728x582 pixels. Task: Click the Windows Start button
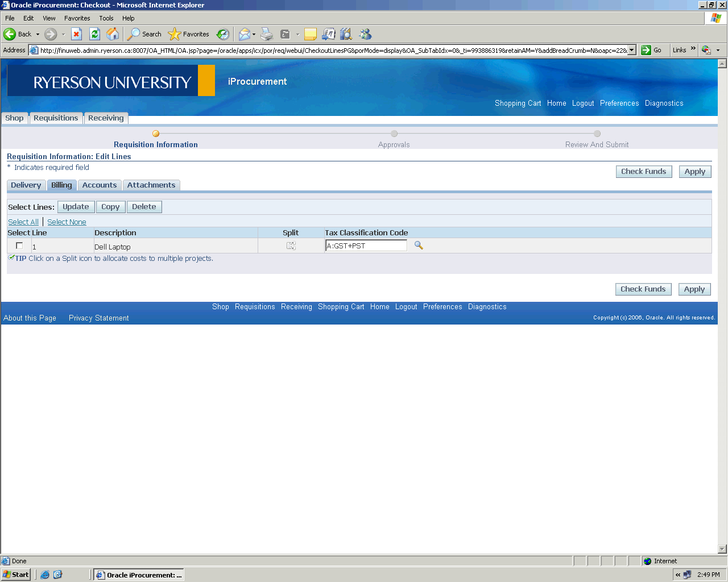click(16, 575)
